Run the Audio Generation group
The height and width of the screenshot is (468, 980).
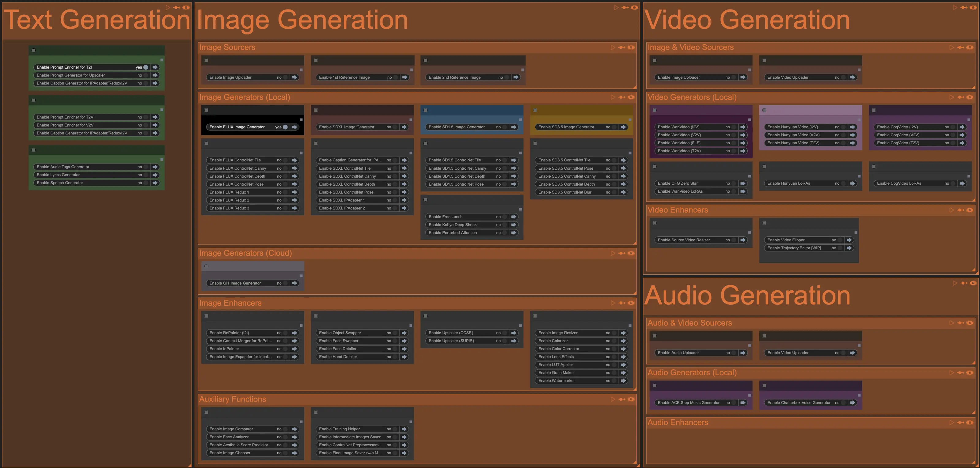[x=955, y=282]
